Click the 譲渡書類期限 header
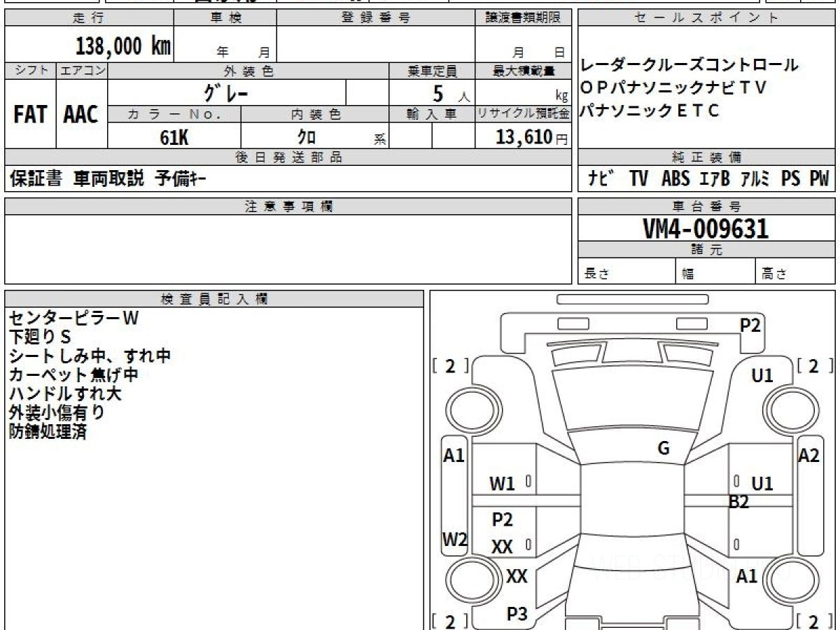840x630 pixels. (523, 18)
